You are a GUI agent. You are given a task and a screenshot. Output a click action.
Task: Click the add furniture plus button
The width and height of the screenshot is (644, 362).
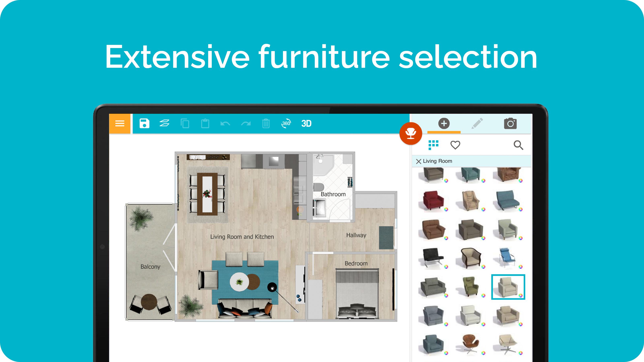tap(443, 123)
